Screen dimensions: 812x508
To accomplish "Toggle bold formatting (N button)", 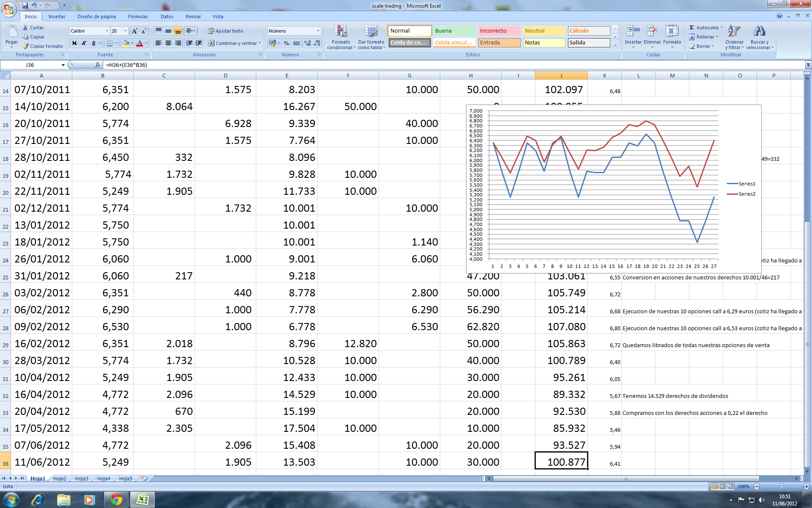I will click(74, 43).
